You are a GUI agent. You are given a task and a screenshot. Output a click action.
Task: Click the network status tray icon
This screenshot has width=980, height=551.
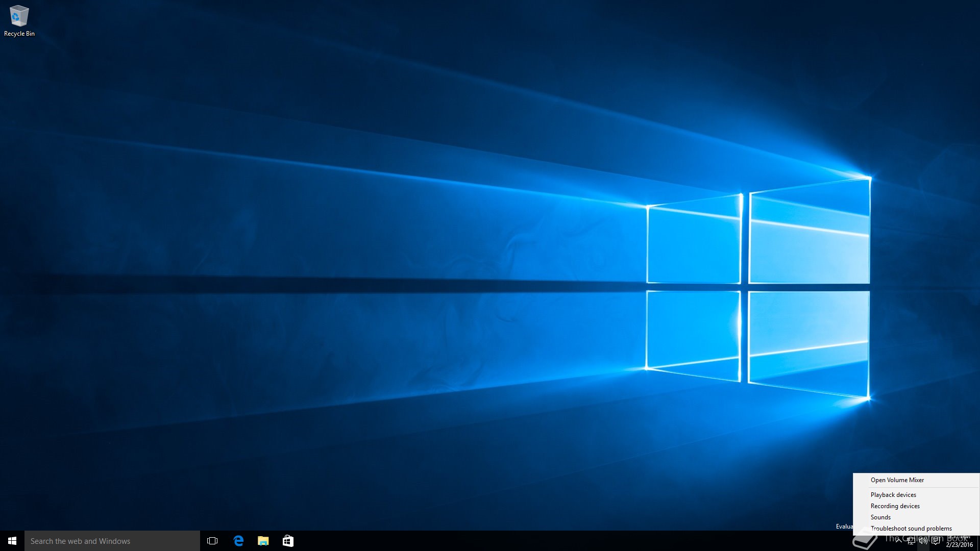pyautogui.click(x=911, y=541)
